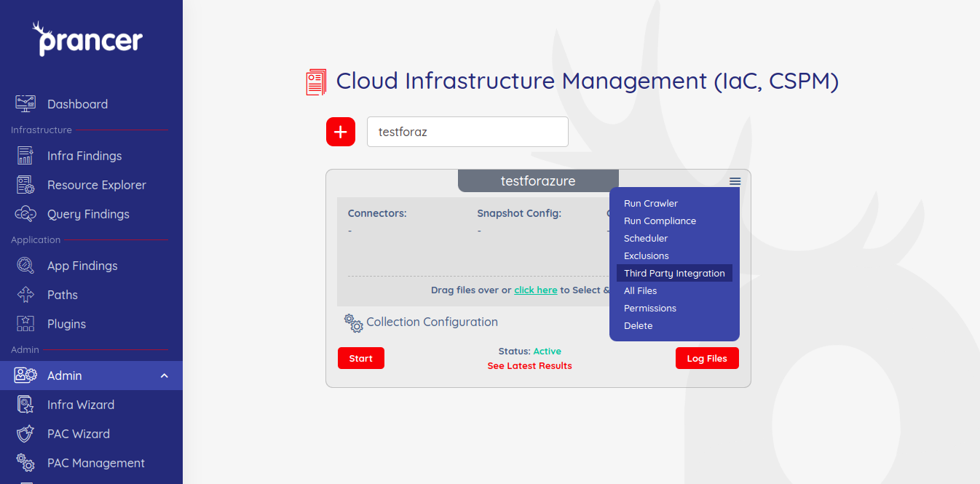Click the 'click here' file select link
Screen dimensions: 980x484
[x=536, y=290]
